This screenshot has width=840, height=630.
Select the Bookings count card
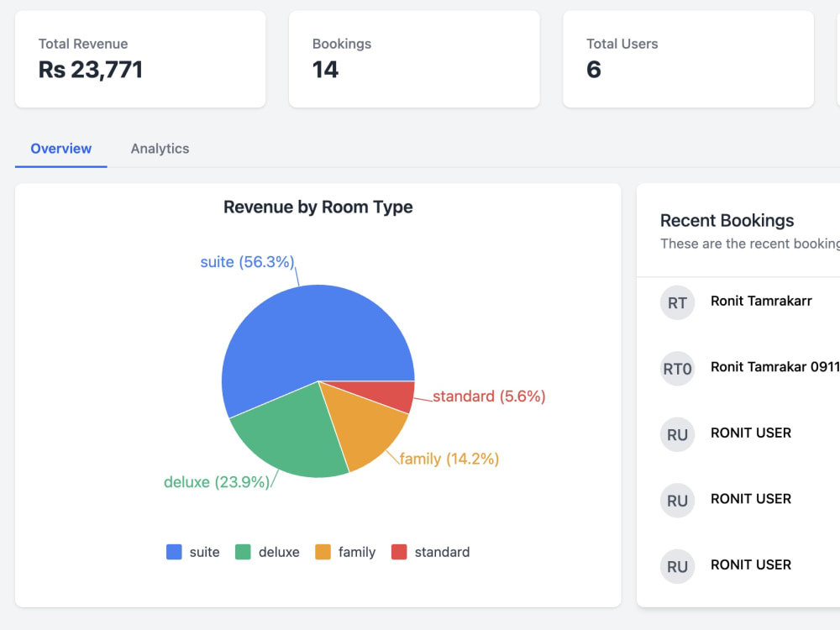point(414,59)
